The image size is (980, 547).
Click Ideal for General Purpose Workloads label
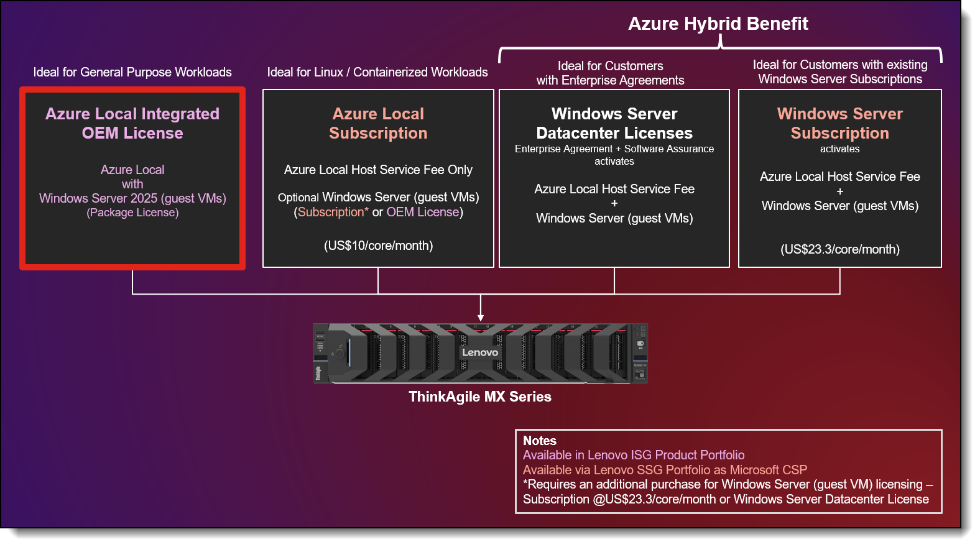coord(132,72)
